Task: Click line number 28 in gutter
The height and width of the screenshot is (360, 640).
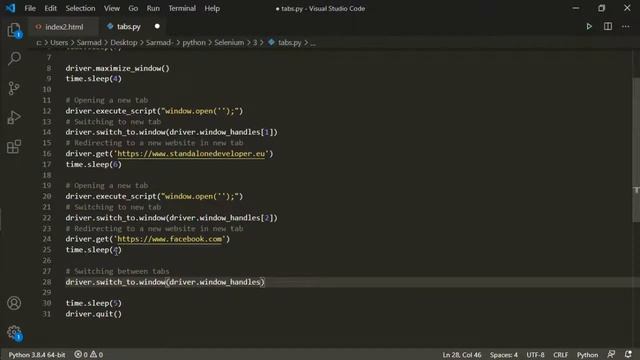Action: (47, 282)
